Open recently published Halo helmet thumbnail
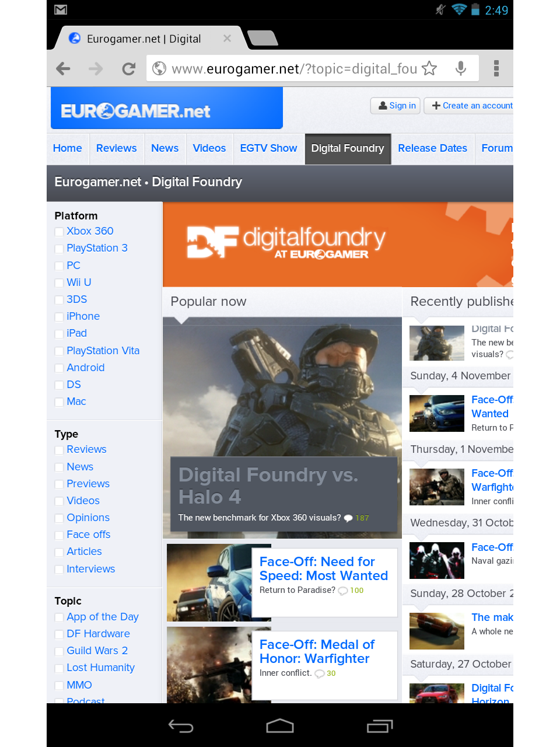This screenshot has height=747, width=560. pyautogui.click(x=437, y=343)
